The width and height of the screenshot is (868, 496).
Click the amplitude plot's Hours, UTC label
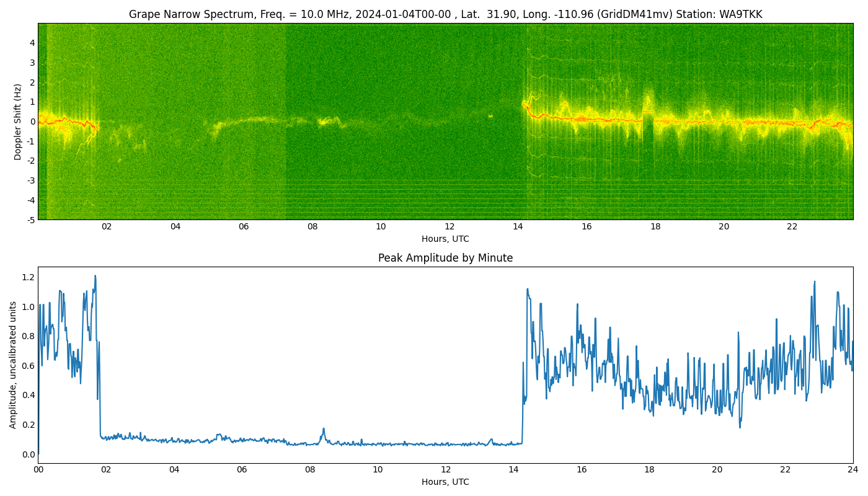coord(445,482)
